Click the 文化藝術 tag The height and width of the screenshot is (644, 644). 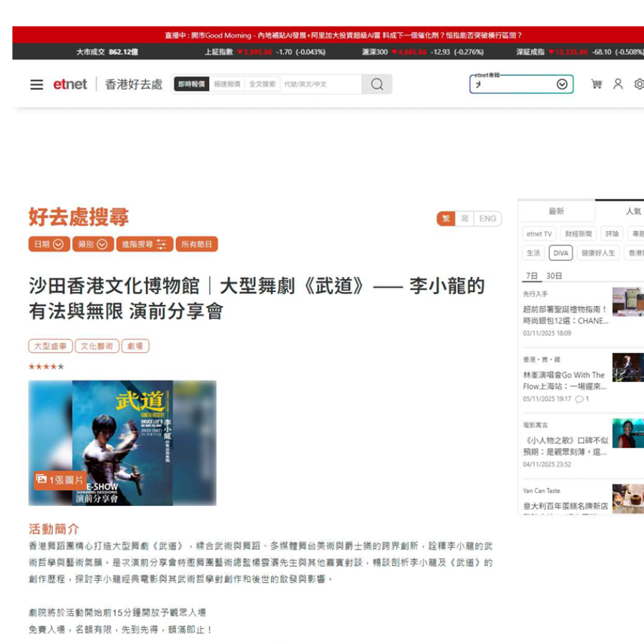pos(97,346)
